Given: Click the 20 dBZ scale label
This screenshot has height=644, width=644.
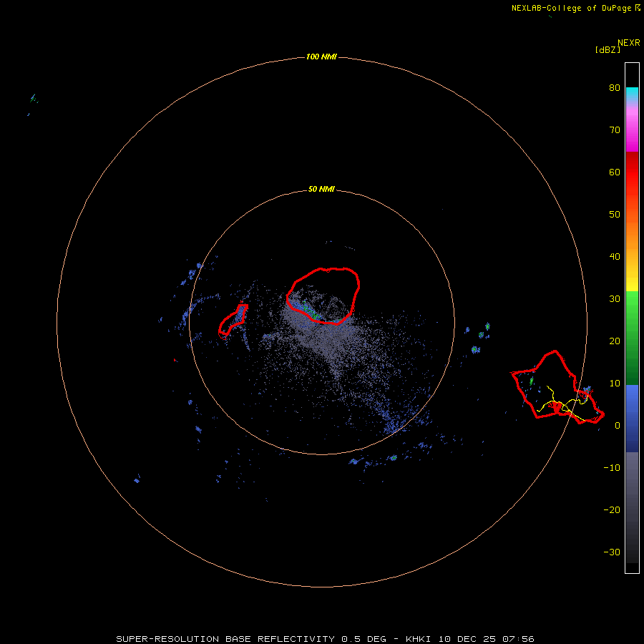Looking at the screenshot, I should click(615, 341).
